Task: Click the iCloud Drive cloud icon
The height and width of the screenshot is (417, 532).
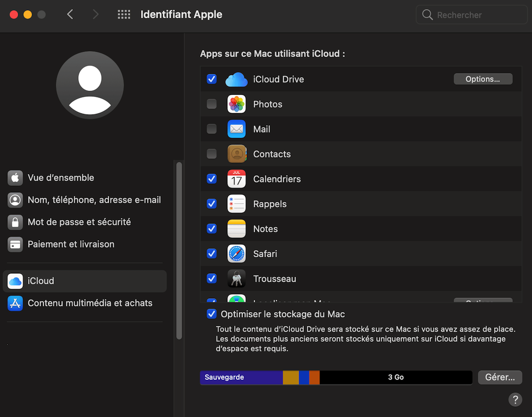Action: point(237,79)
